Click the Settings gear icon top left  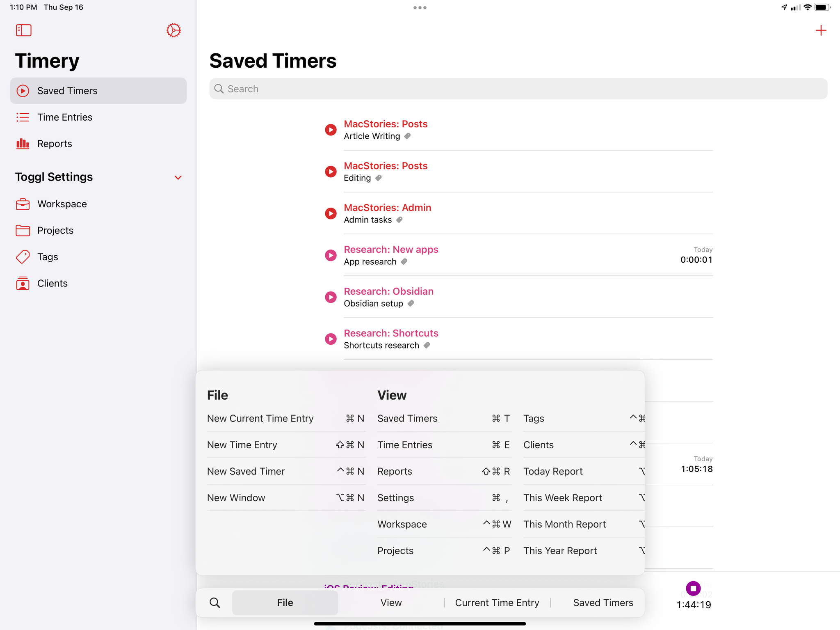coord(173,30)
